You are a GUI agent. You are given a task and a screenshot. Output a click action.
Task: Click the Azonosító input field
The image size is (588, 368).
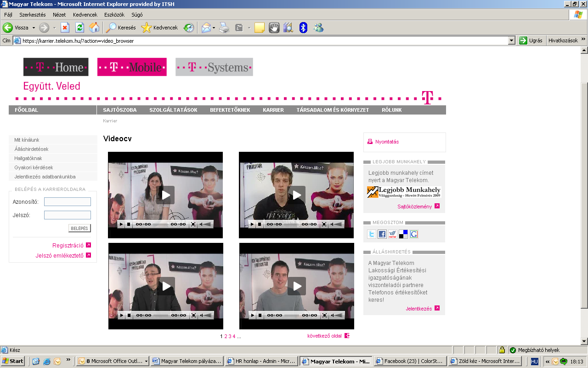[68, 202]
